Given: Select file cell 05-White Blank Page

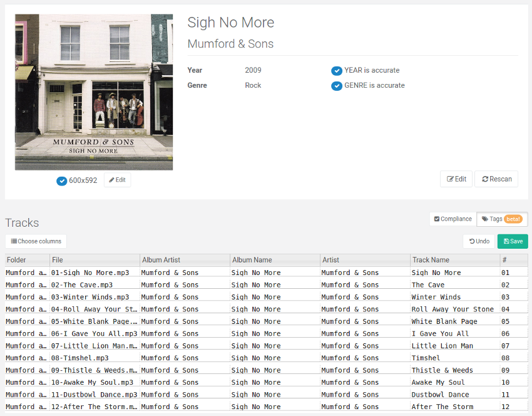Looking at the screenshot, I should [95, 321].
